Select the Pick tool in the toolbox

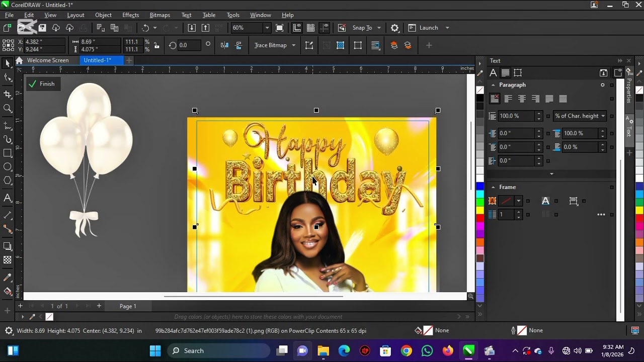[8, 63]
